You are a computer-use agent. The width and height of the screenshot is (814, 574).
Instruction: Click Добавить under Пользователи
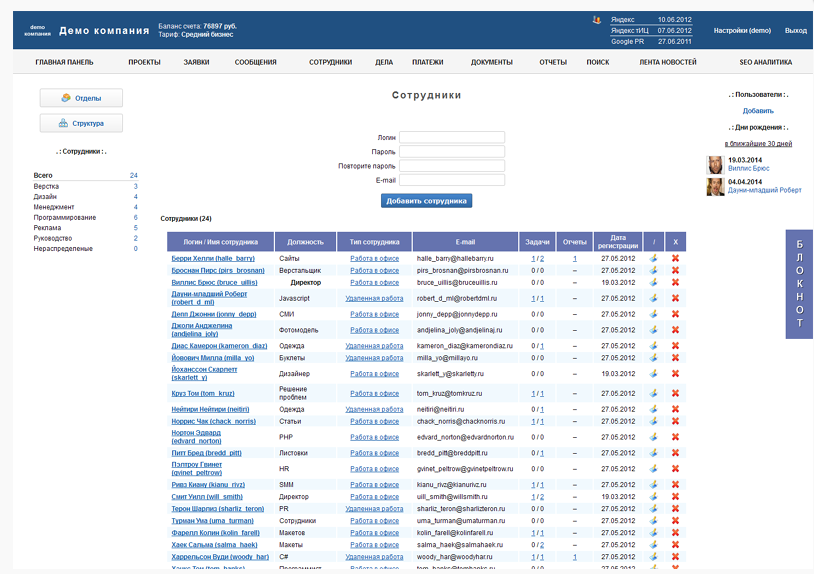[x=758, y=111]
